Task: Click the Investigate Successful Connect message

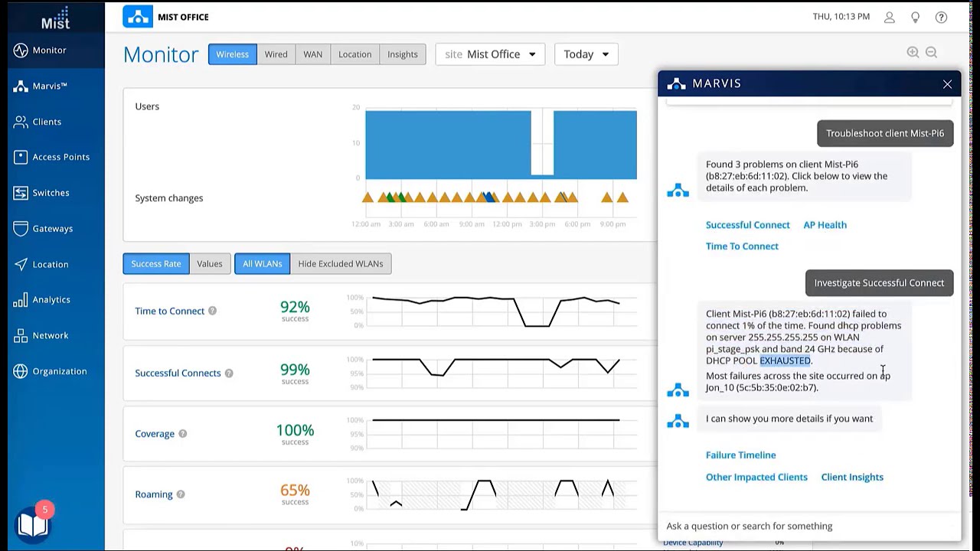Action: point(879,283)
